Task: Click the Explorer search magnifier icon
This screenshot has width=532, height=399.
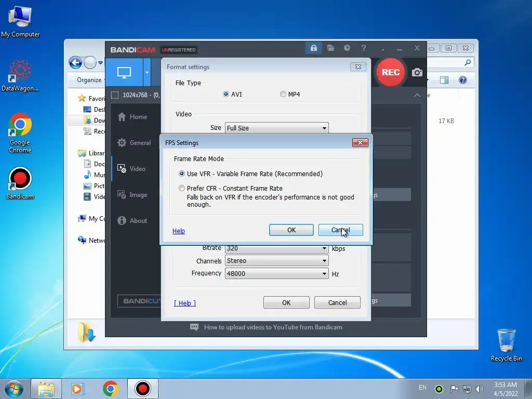Action: click(468, 62)
